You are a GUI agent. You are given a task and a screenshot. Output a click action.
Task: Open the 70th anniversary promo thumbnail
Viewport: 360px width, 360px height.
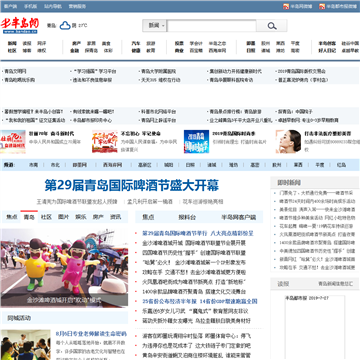13,142
